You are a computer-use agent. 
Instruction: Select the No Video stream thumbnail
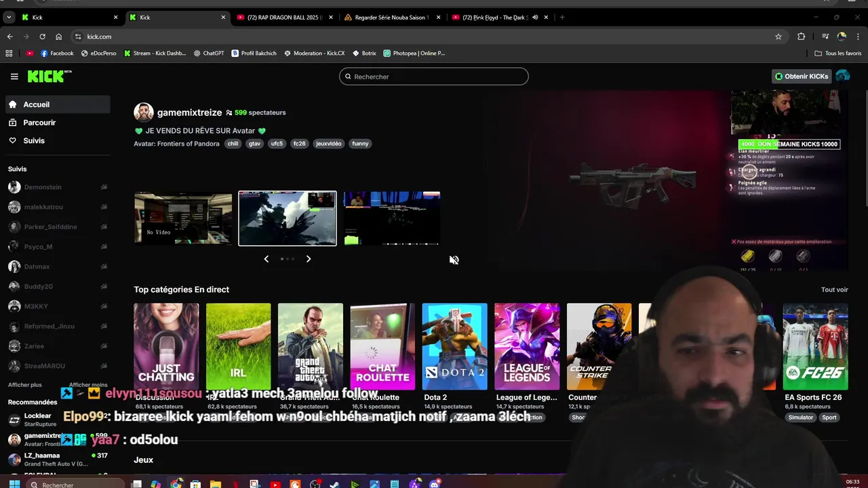click(183, 218)
